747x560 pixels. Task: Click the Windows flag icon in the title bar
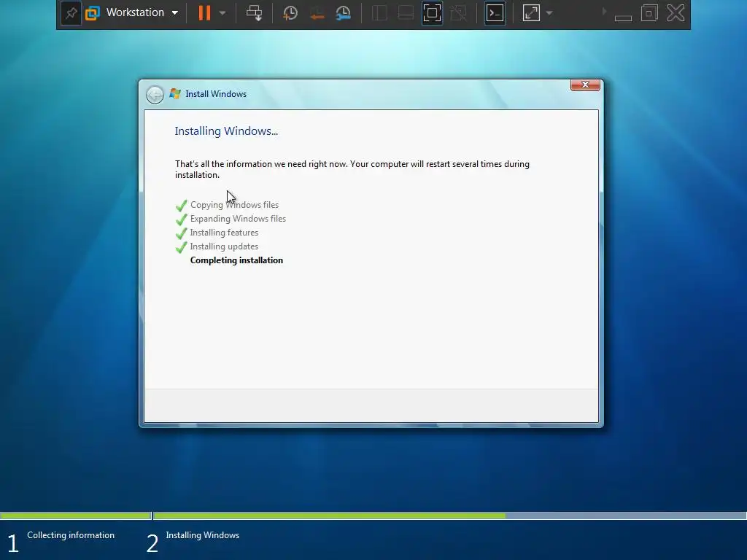click(x=175, y=94)
